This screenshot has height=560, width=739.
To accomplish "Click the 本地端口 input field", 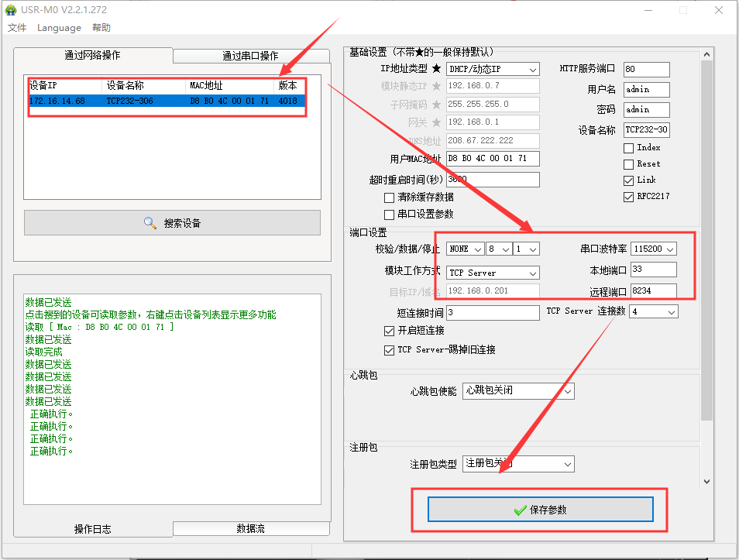I will point(653,270).
